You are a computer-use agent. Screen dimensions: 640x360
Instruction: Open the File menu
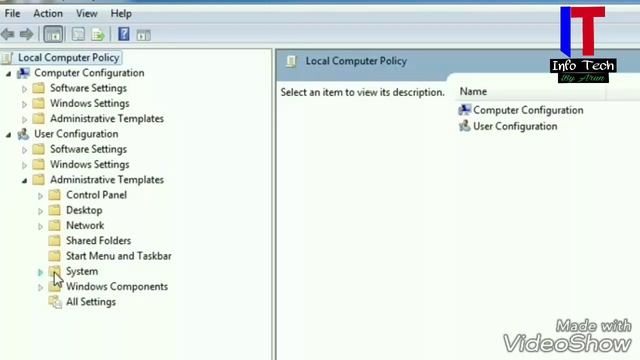point(12,13)
